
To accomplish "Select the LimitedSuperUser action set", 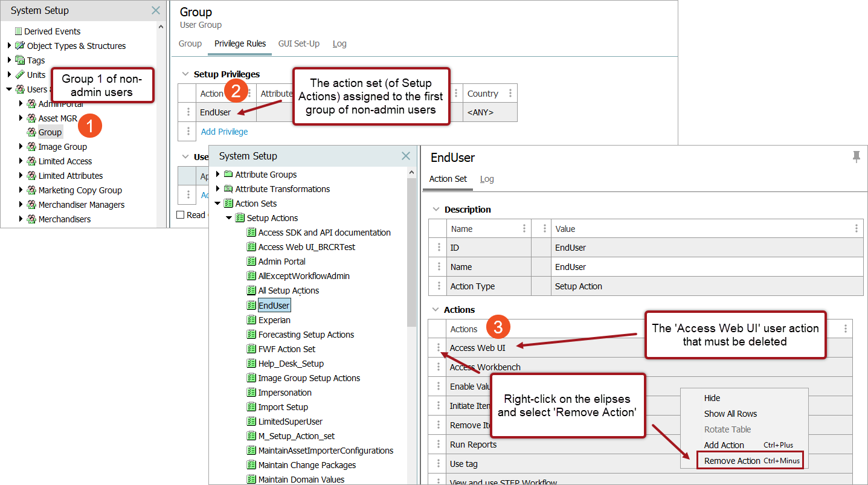I will [290, 422].
